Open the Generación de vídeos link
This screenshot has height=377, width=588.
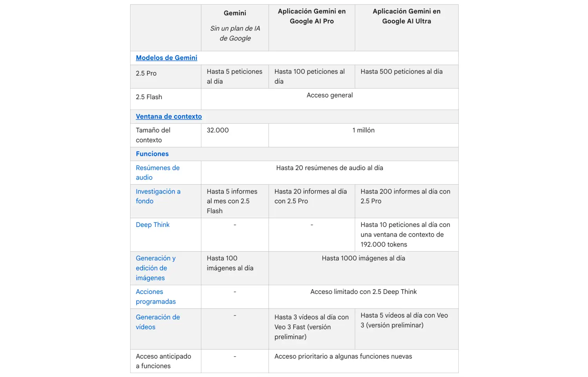[158, 322]
